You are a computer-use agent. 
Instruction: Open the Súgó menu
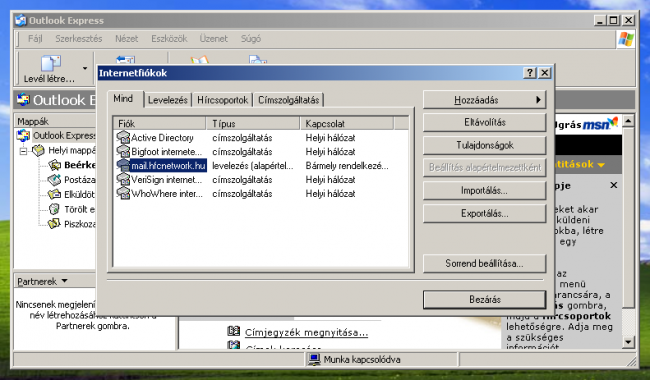(251, 39)
